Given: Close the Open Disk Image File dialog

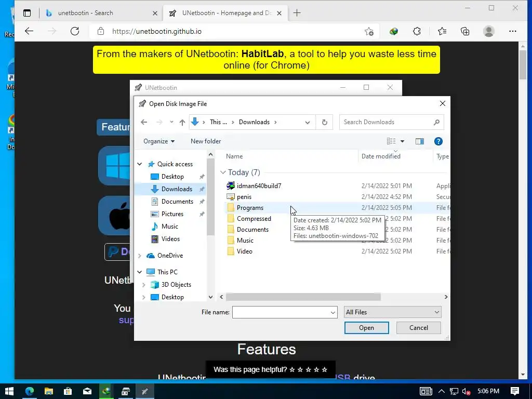Looking at the screenshot, I should coord(443,103).
